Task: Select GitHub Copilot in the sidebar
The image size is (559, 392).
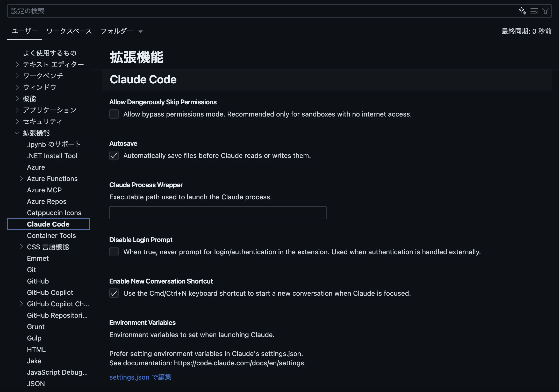Action: (50, 292)
